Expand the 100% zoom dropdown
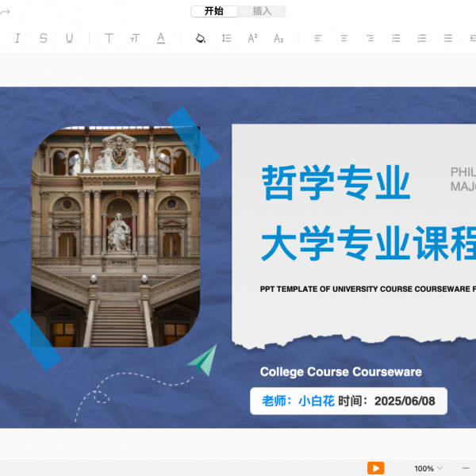This screenshot has width=476, height=476. pos(428,468)
